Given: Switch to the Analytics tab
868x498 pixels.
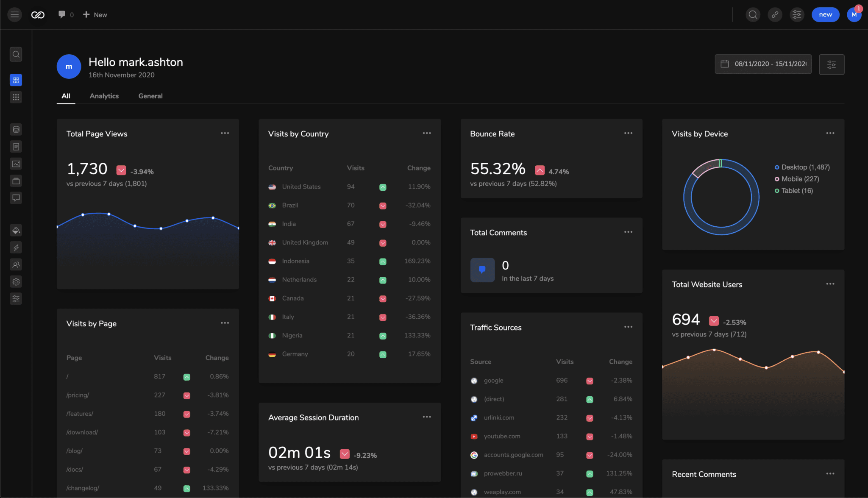Looking at the screenshot, I should (x=104, y=96).
